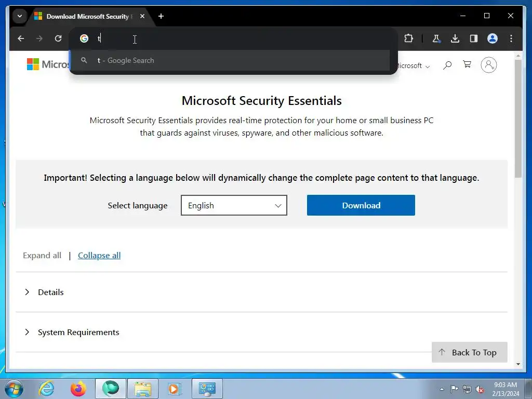
Task: Click the Microsoft logo on the page
Action: pyautogui.click(x=47, y=64)
